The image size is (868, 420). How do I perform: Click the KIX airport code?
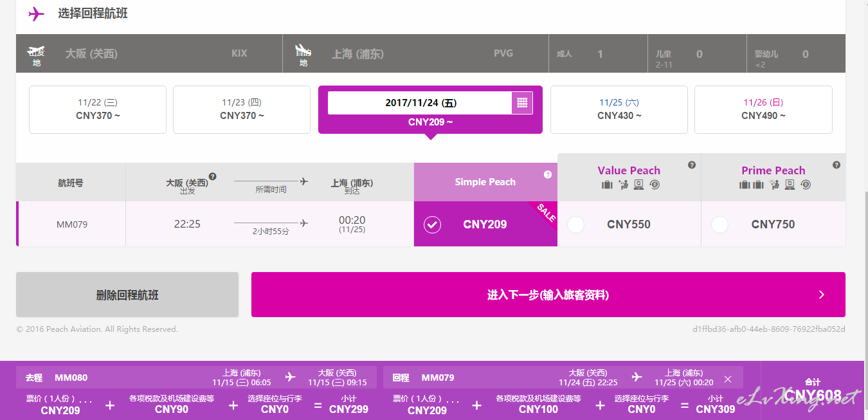239,53
